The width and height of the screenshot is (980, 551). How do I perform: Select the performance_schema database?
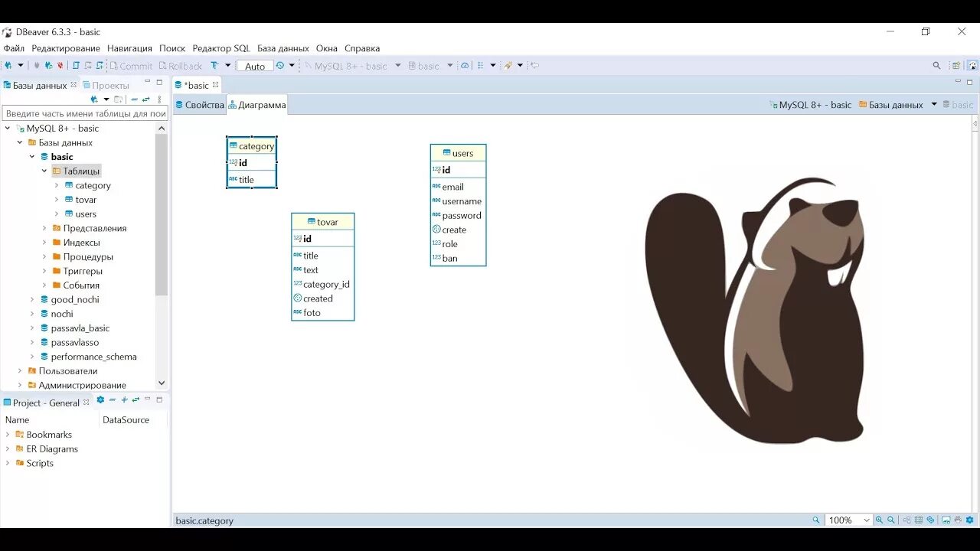pyautogui.click(x=93, y=357)
